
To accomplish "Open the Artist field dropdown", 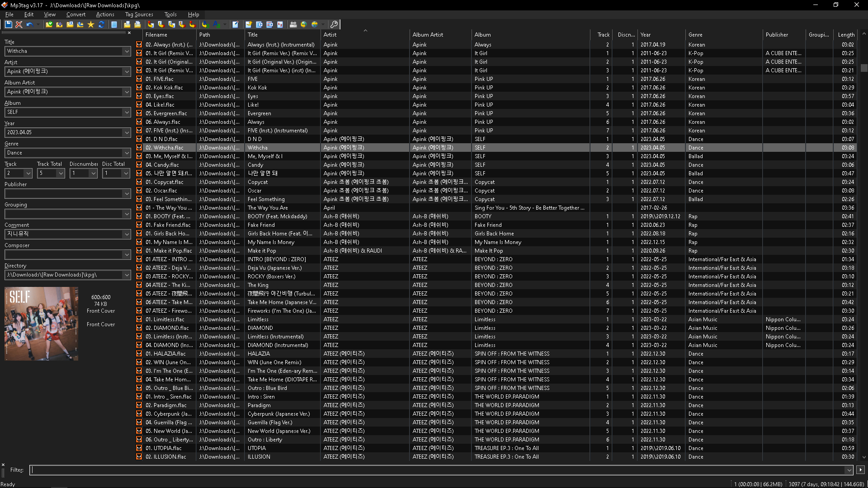I will click(x=127, y=72).
